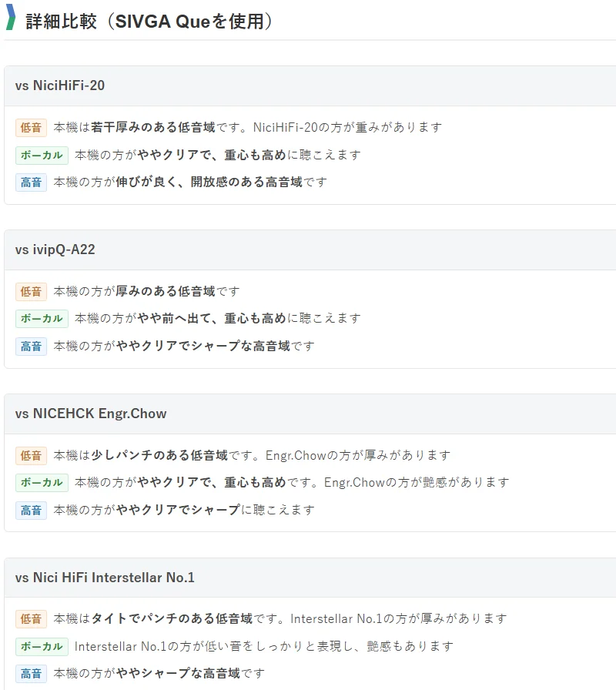Click the sentence "本機の方がややシャープな高音域です"

[159, 674]
